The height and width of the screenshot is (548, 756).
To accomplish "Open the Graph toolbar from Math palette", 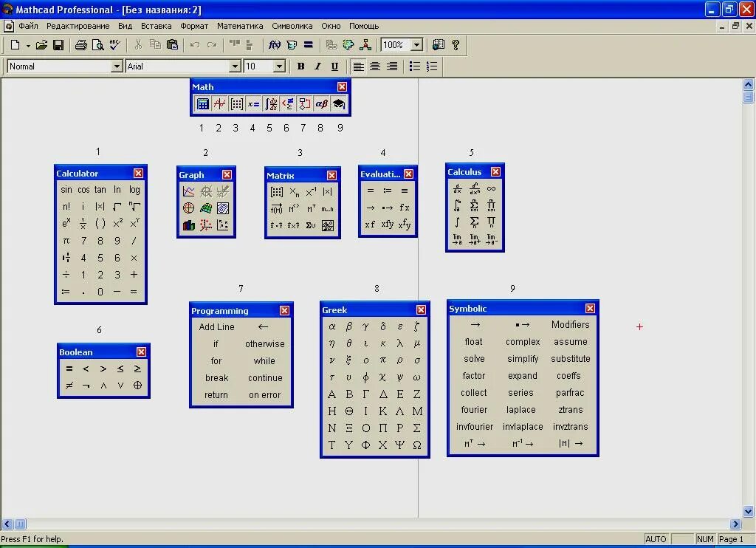I will point(220,103).
